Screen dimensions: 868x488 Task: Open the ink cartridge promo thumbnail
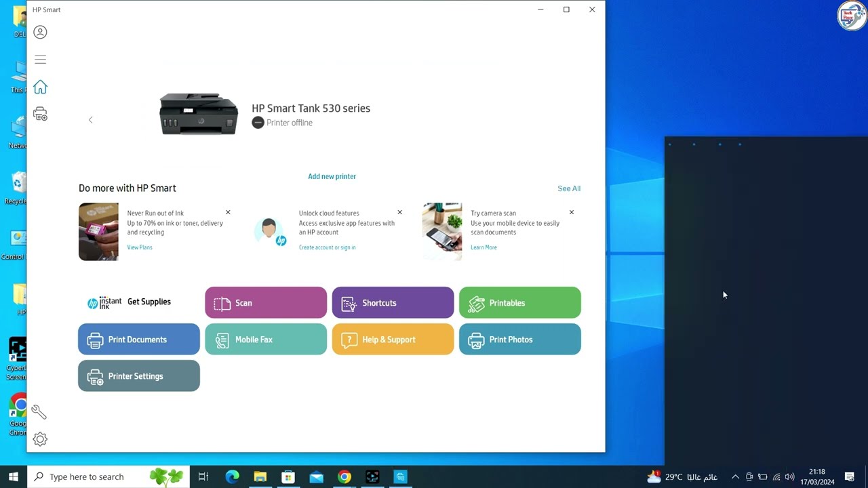pos(98,232)
